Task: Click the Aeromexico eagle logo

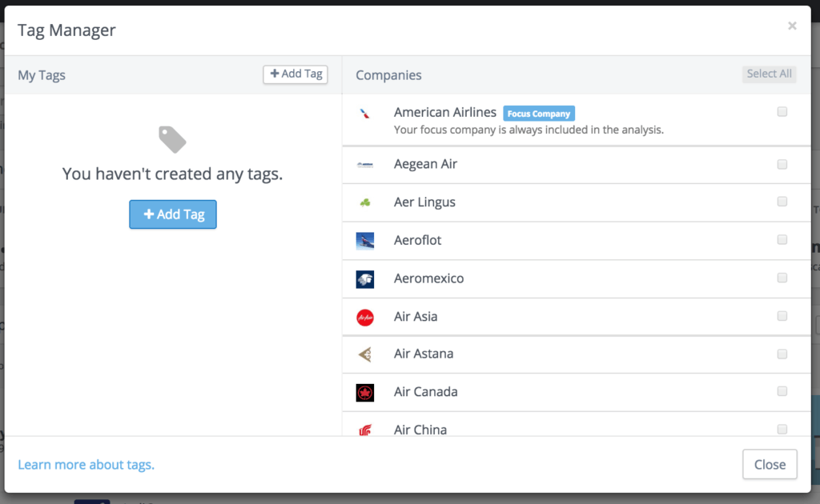Action: tap(365, 279)
